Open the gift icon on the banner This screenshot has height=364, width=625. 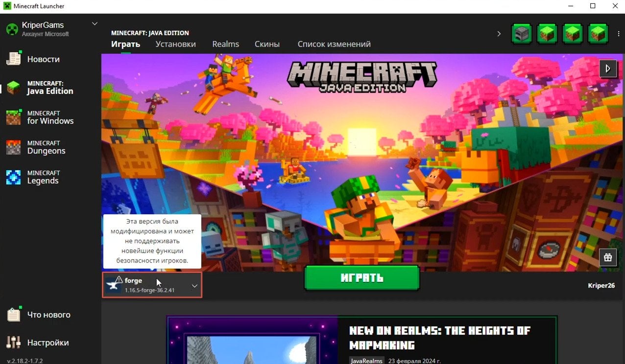[608, 257]
